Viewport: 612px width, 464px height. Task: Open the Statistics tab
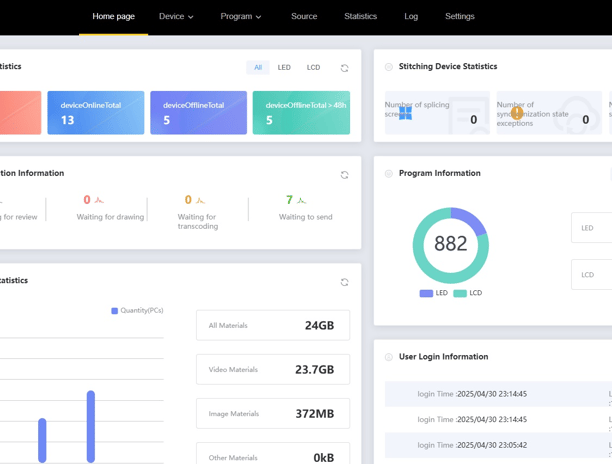[x=361, y=16]
